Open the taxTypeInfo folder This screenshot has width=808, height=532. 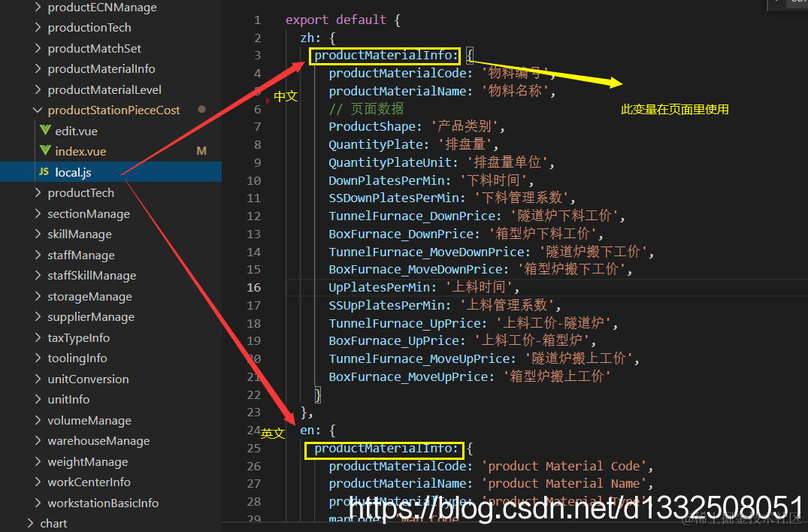(x=78, y=337)
